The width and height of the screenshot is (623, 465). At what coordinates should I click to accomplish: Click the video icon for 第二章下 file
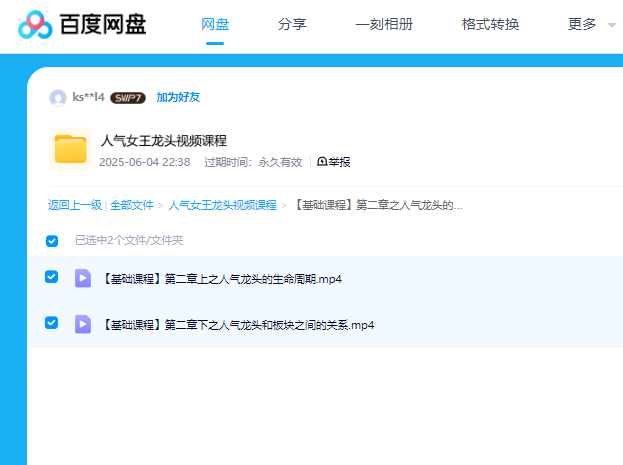83,324
